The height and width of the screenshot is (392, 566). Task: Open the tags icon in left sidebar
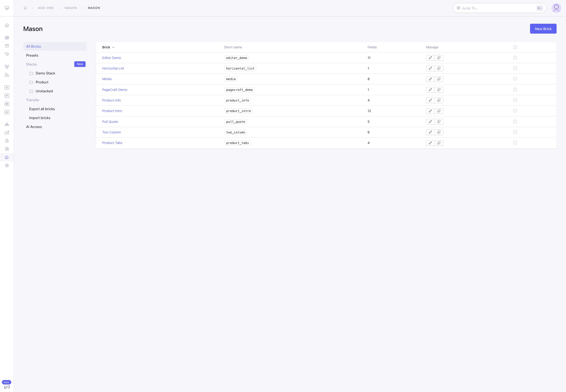click(x=7, y=54)
